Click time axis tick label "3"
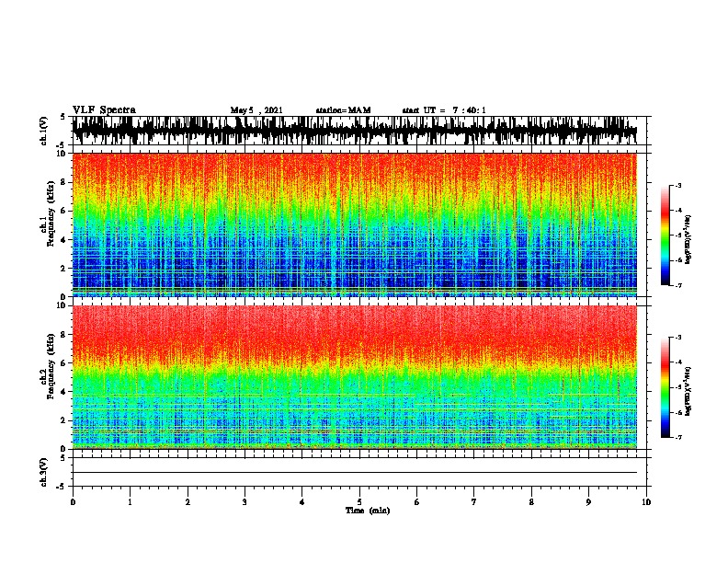 coord(245,502)
